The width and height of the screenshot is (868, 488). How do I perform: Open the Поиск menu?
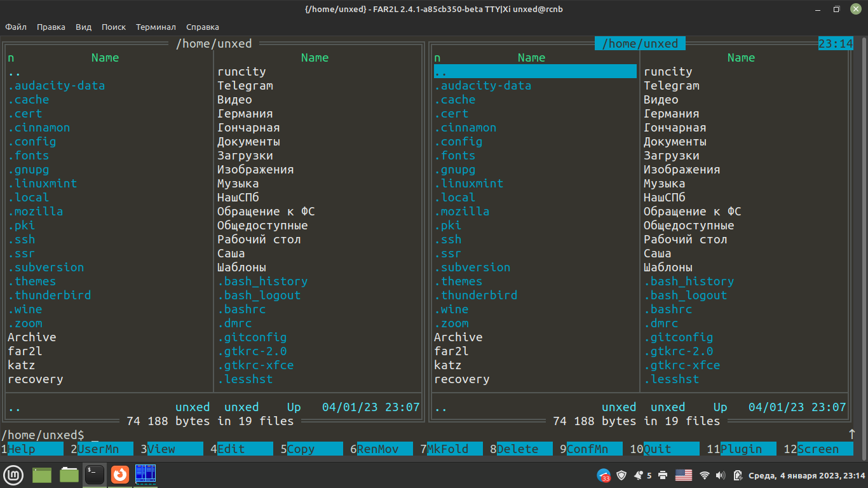[113, 27]
